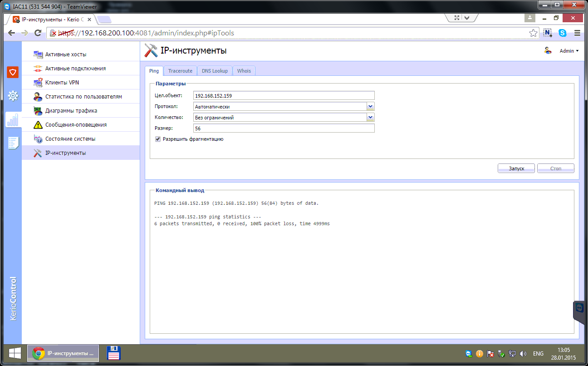Screen dimensions: 588x366
Task: Switch to the DNS Lookup tab
Action: pyautogui.click(x=215, y=71)
